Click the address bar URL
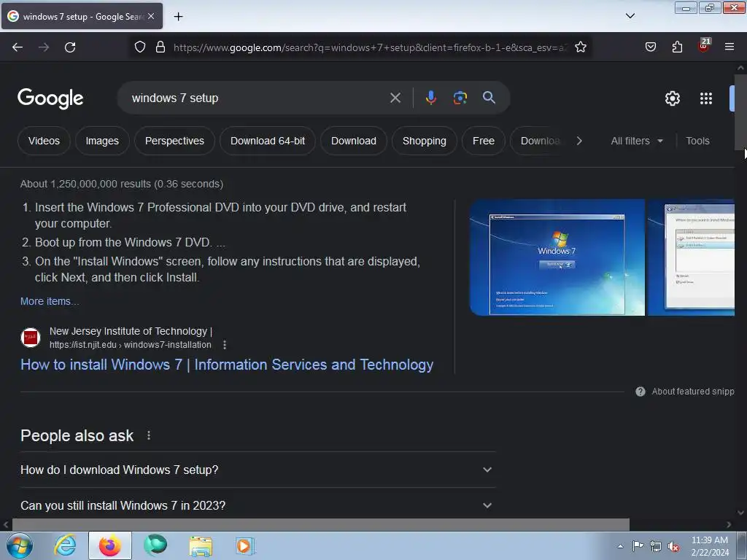This screenshot has height=560, width=747. (x=370, y=47)
